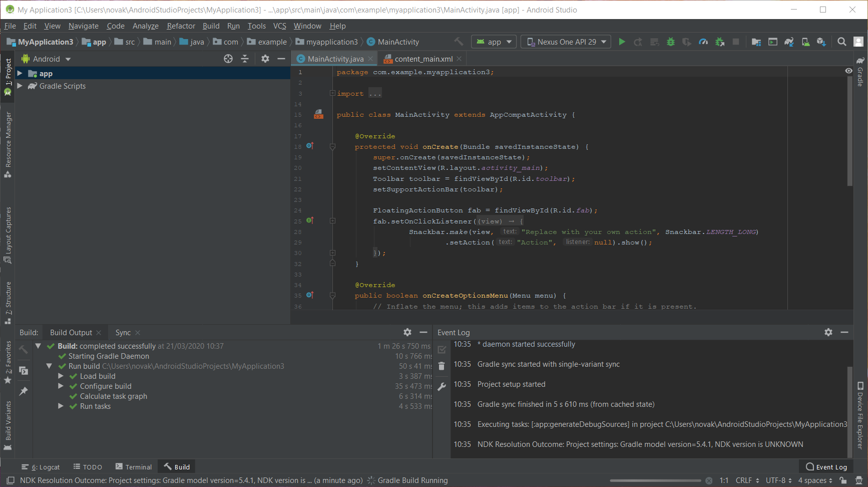The height and width of the screenshot is (487, 868).
Task: Open SDK Manager icon
Action: point(821,42)
